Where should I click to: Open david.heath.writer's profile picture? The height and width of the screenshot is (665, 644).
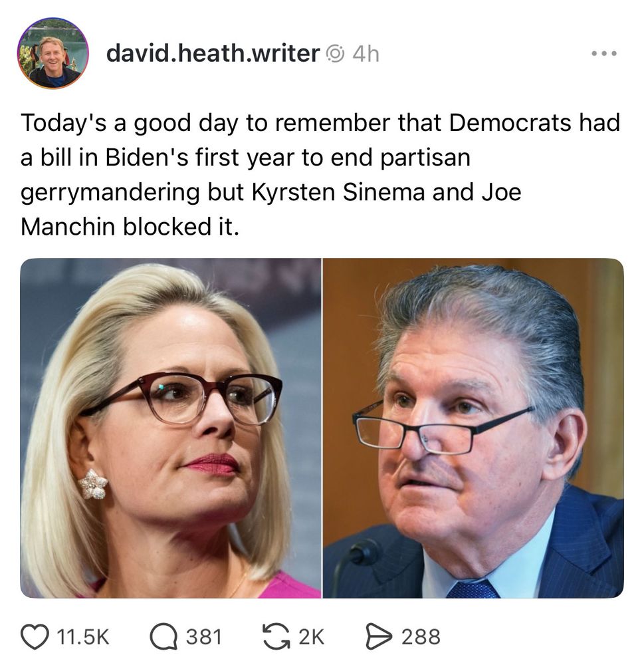53,53
